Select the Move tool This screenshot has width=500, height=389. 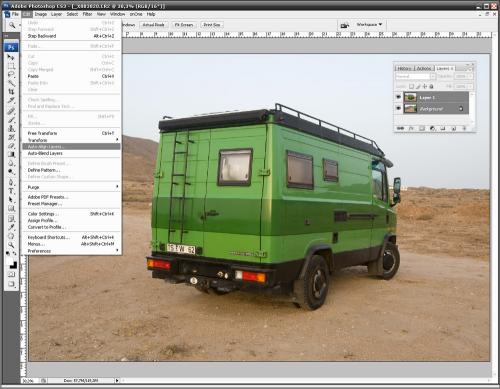11,57
